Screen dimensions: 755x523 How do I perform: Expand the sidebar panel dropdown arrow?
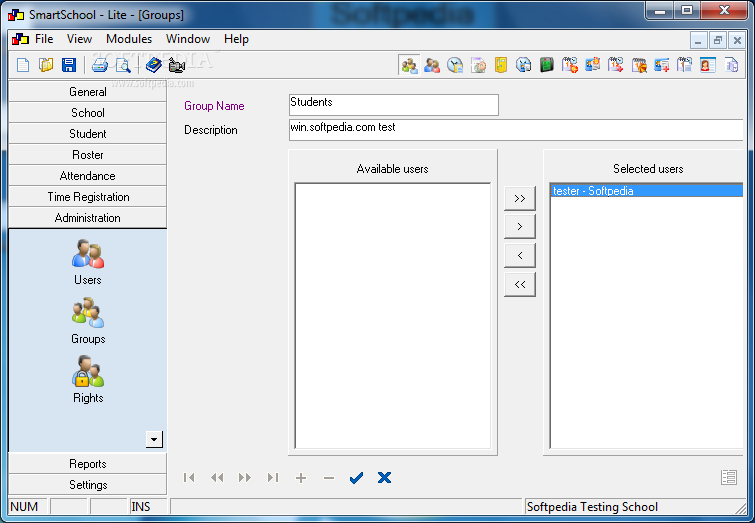tap(154, 439)
